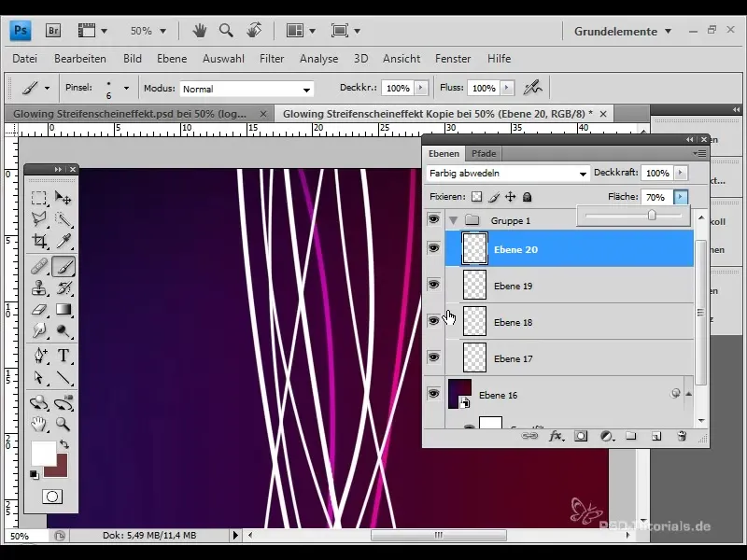Select the Ebene 18 layer thumbnail
The image size is (747, 560).
pos(474,321)
